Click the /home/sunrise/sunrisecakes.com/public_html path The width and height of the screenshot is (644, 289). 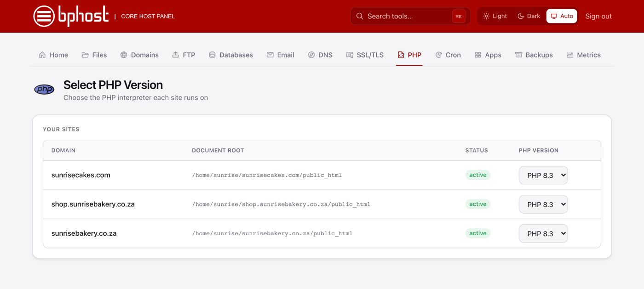coord(267,175)
